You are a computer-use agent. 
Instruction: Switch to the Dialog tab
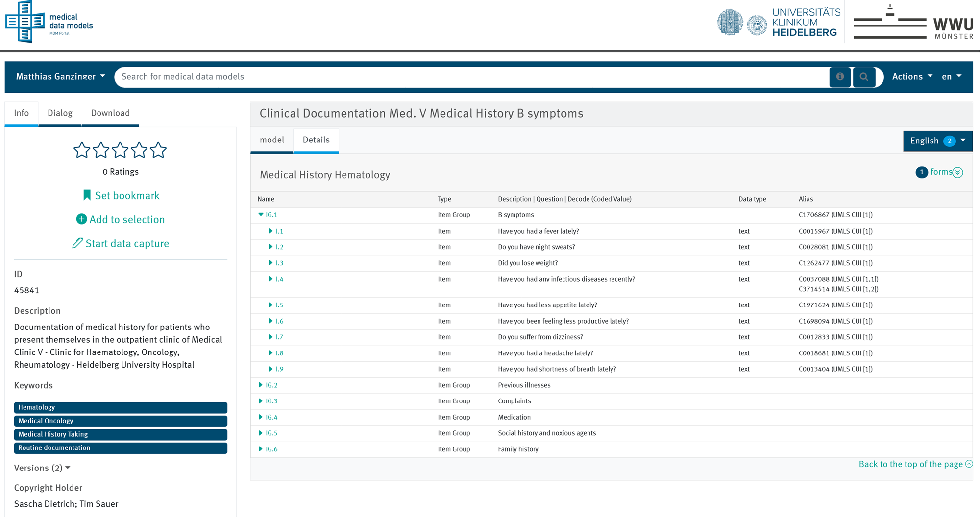pos(59,113)
